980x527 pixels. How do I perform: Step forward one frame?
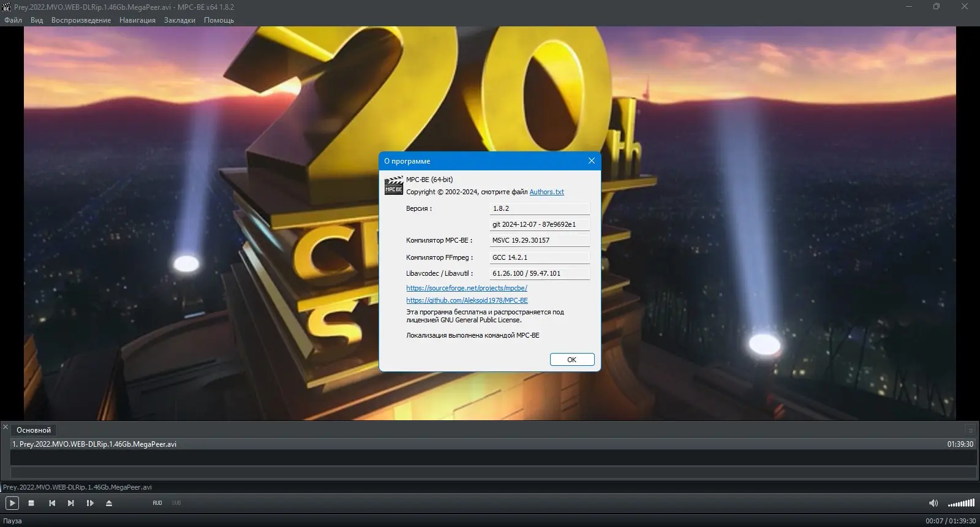pos(90,503)
